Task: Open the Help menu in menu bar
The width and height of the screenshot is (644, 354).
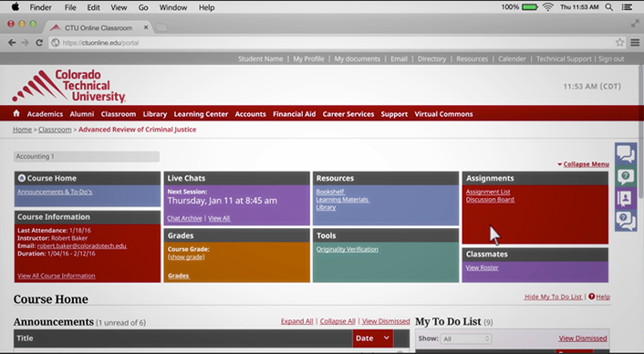Action: (x=206, y=7)
